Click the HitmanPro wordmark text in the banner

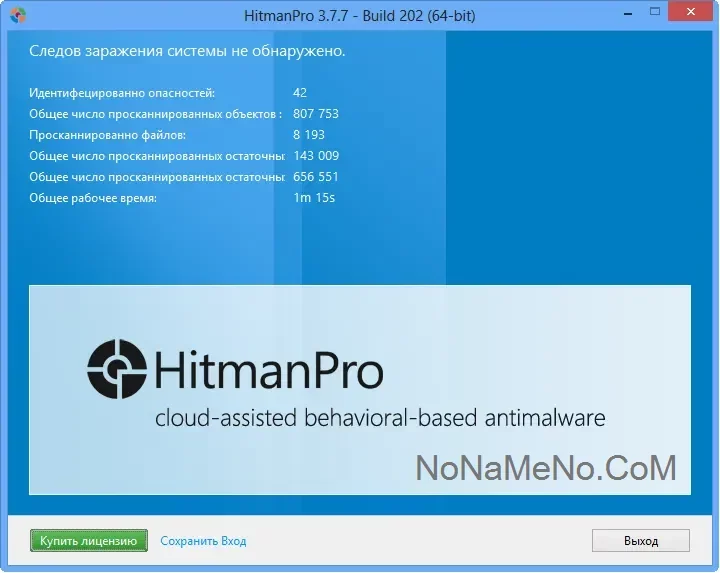[x=267, y=371]
